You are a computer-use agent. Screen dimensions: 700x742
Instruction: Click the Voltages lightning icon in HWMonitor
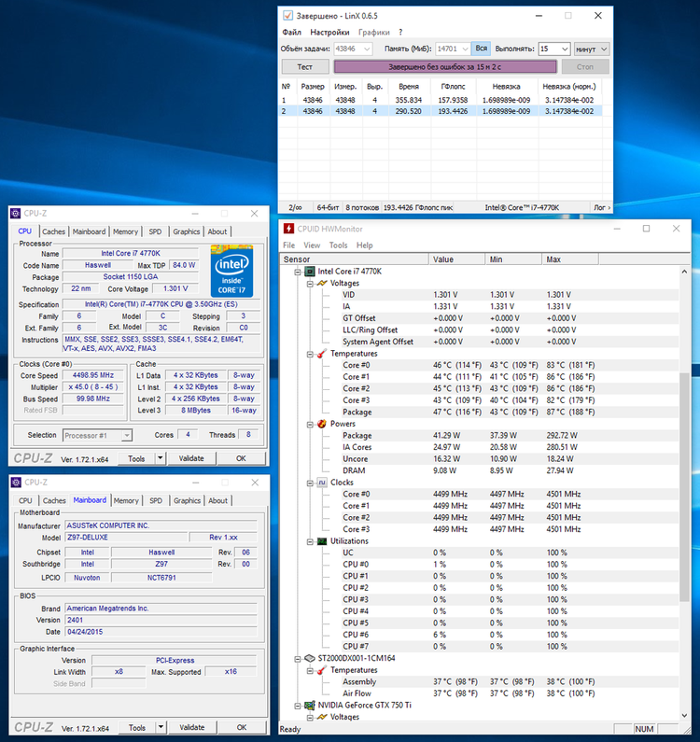(x=321, y=284)
